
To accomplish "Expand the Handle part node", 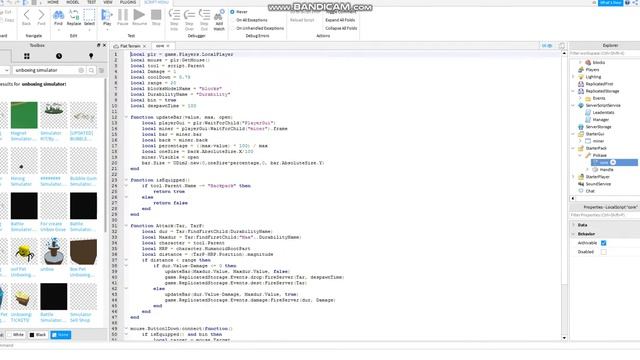I will [587, 169].
